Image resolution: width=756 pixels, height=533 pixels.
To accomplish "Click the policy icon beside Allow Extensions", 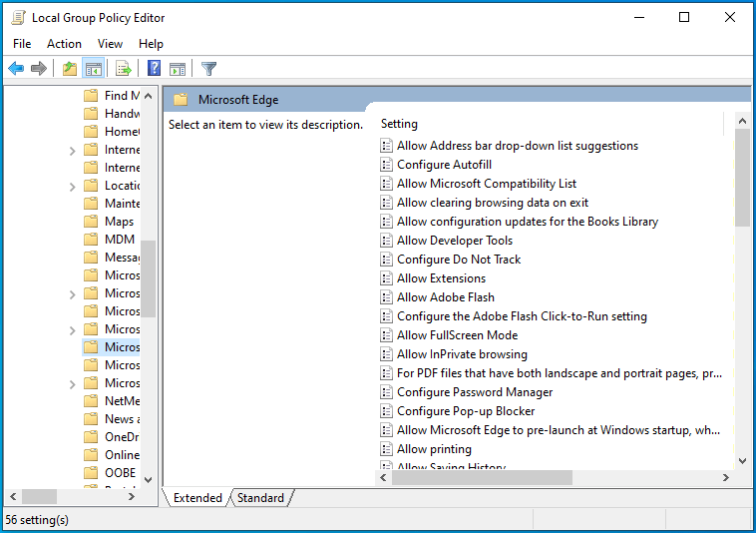I will coord(386,278).
